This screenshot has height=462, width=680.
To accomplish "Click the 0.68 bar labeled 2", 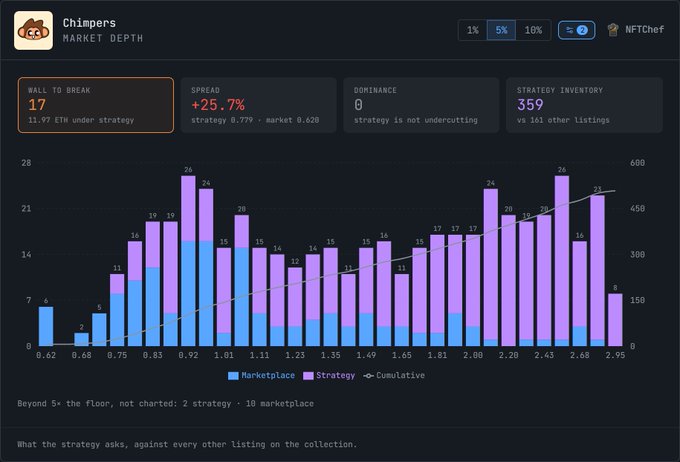I will point(82,339).
